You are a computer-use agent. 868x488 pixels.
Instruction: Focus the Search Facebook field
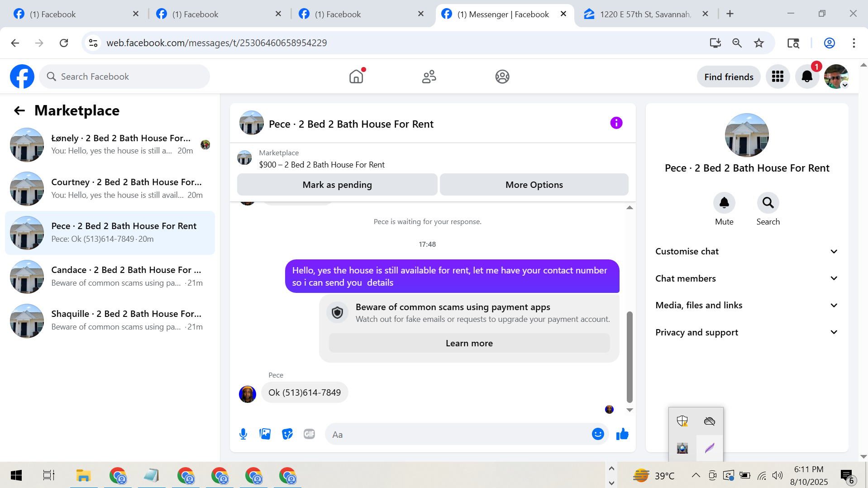124,77
